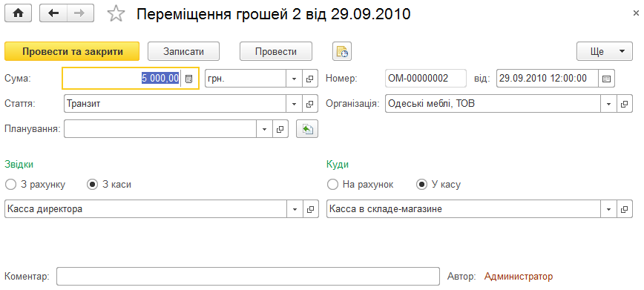Open Планування item form
The image size is (644, 290).
[x=280, y=129]
